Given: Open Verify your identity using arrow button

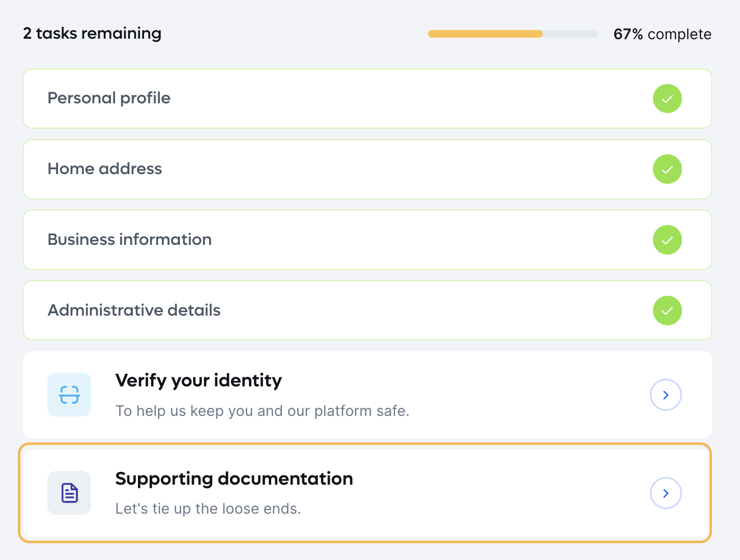Looking at the screenshot, I should click(x=666, y=395).
